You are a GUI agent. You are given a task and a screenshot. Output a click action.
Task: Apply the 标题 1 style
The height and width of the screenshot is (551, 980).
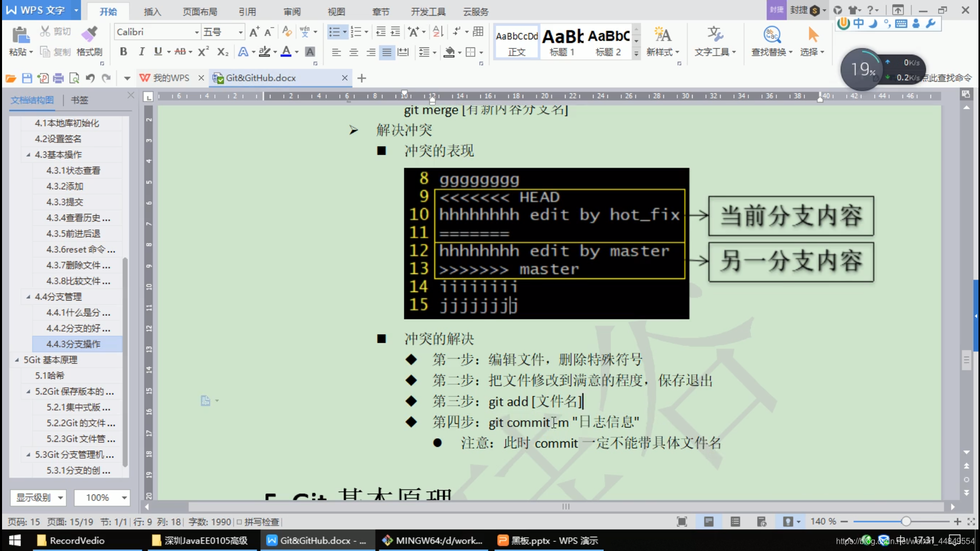point(562,42)
